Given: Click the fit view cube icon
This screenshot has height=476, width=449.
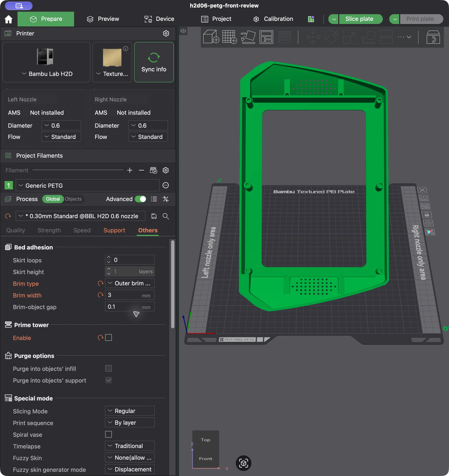Looking at the screenshot, I should 243,463.
